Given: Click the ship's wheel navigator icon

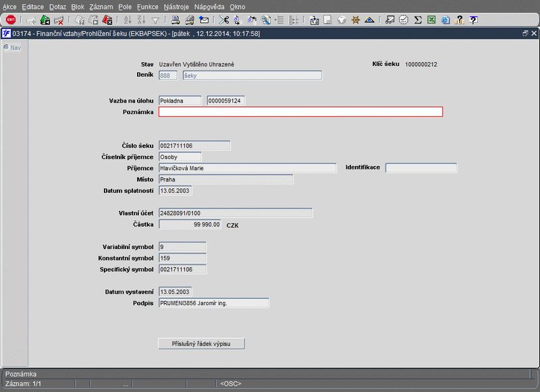Looking at the screenshot, I should point(356,20).
